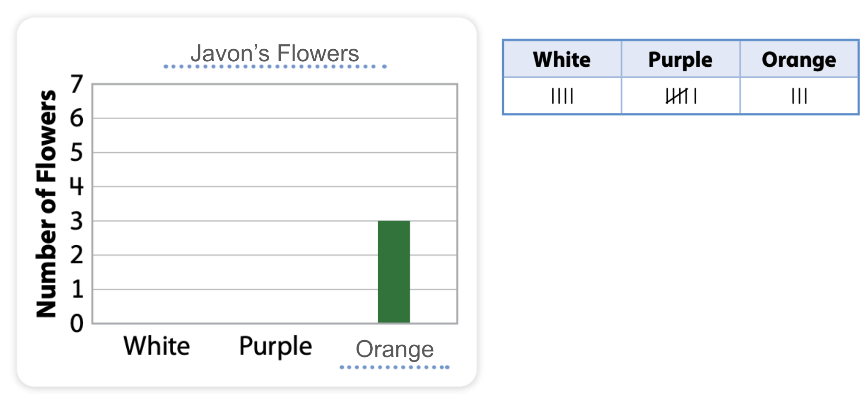Click the three tally marks under Orange
This screenshot has height=396, width=868.
click(799, 96)
